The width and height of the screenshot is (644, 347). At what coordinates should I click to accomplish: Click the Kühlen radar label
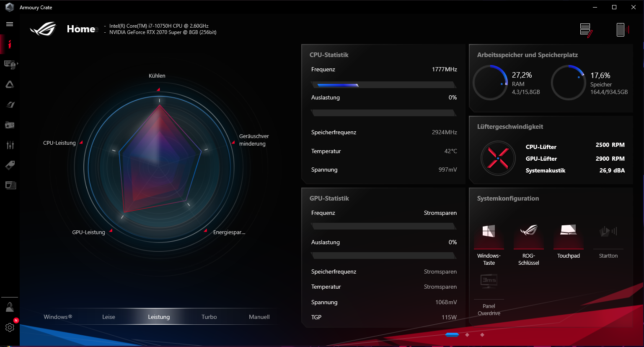pos(157,76)
